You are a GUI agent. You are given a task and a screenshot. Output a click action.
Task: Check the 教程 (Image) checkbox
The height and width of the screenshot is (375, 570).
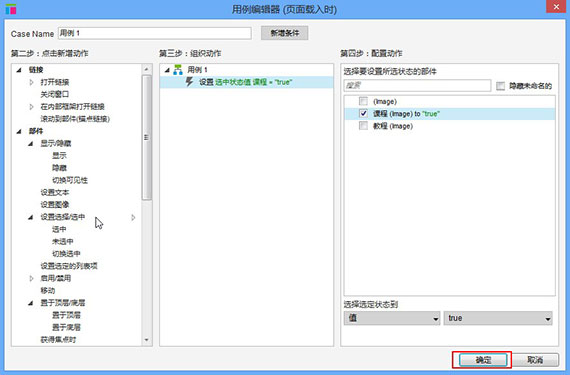click(363, 126)
